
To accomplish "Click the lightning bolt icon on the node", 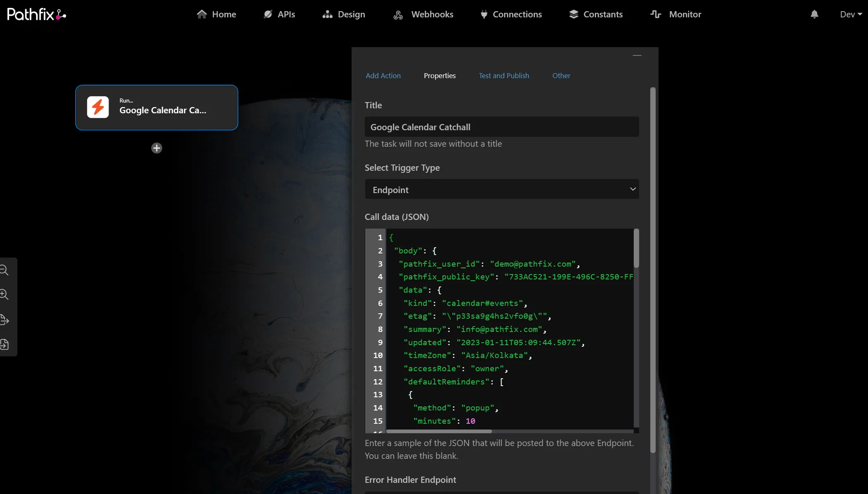I will 98,107.
